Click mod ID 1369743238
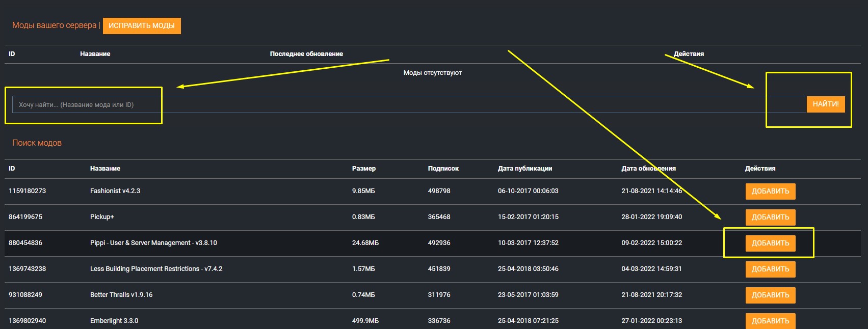The height and width of the screenshot is (329, 868). point(27,269)
